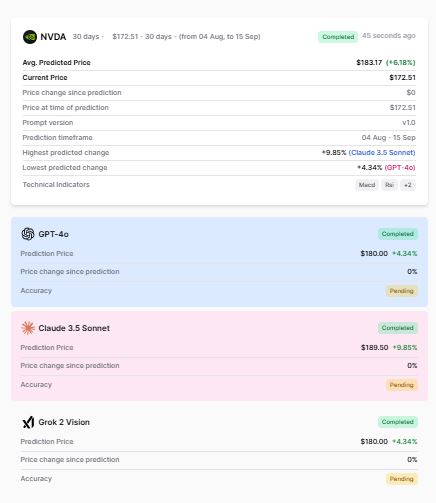
Task: Click the NVDA Completed status badge
Action: 338,37
